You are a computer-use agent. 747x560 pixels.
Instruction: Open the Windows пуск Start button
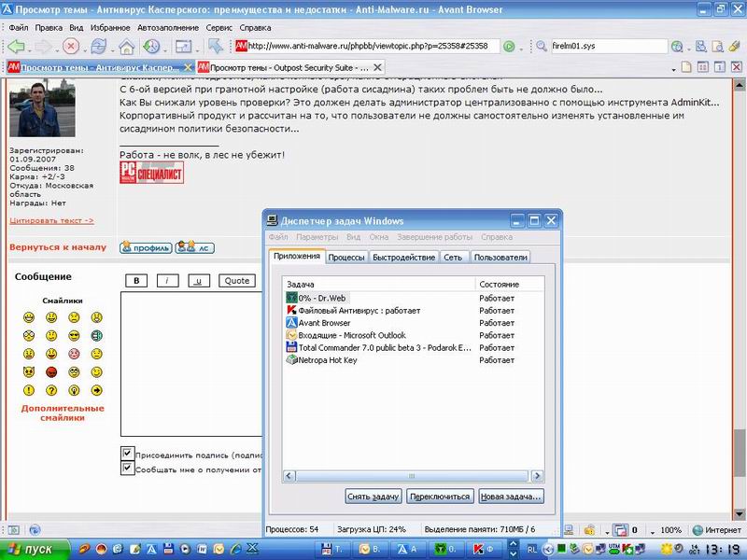pos(34,549)
